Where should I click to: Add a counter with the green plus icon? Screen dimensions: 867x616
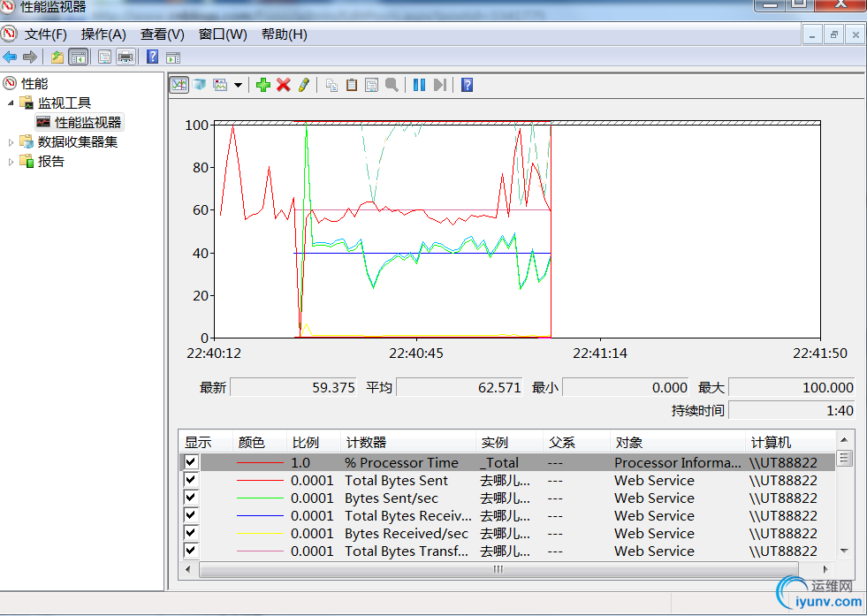(263, 85)
